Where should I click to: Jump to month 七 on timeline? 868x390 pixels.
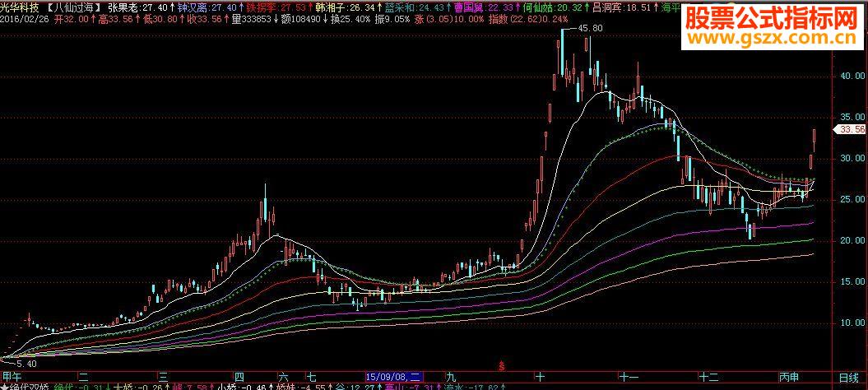click(x=312, y=378)
